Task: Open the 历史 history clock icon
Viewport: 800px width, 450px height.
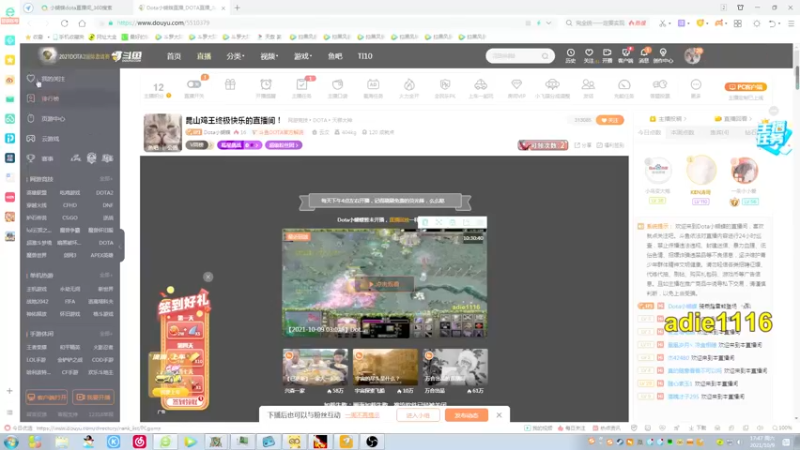Action: click(570, 55)
